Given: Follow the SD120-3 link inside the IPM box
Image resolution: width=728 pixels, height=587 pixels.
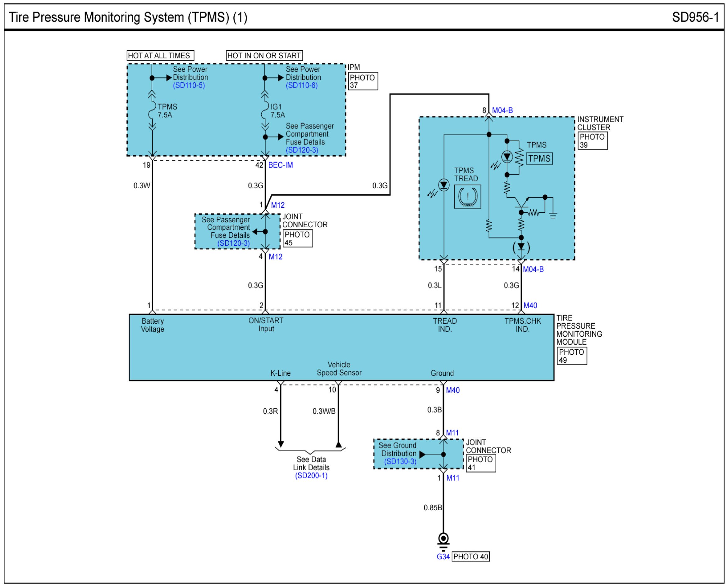Looking at the screenshot, I should pos(302,150).
